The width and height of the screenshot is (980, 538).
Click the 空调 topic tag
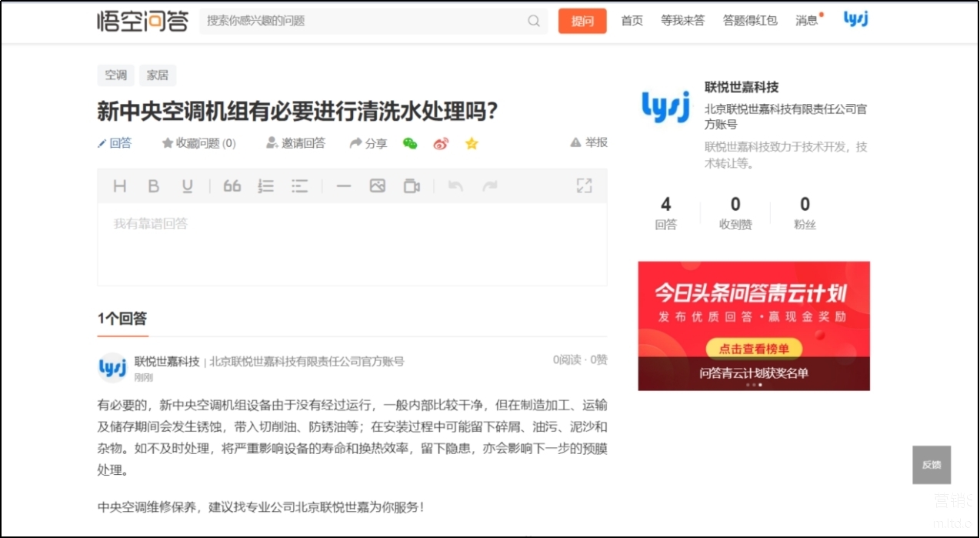tap(115, 75)
